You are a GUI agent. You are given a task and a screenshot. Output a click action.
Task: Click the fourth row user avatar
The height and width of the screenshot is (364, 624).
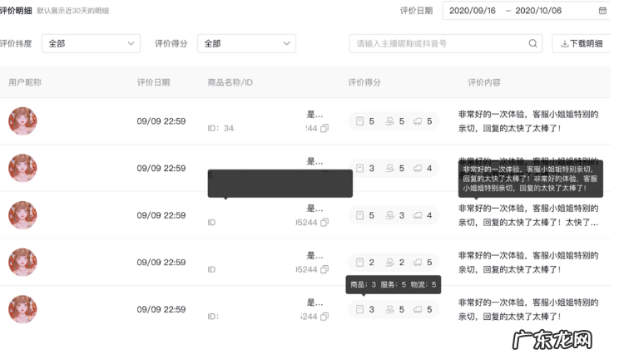coord(22,262)
